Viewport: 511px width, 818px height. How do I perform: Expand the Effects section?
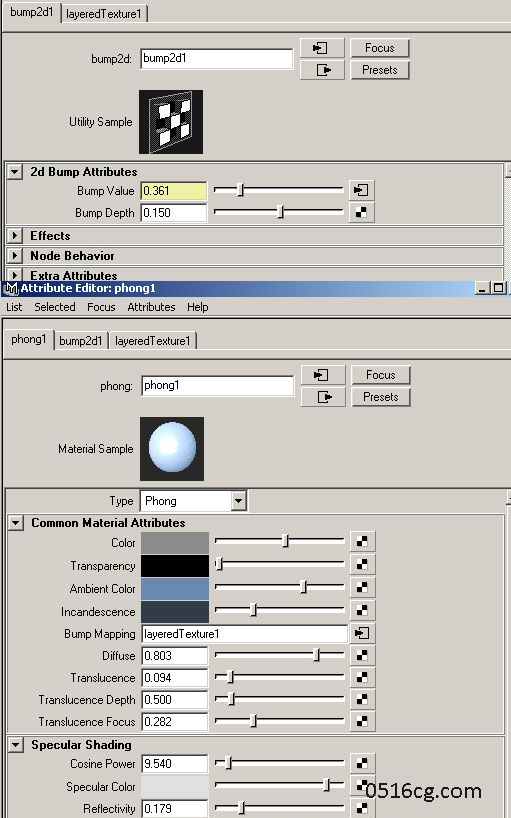[15, 236]
